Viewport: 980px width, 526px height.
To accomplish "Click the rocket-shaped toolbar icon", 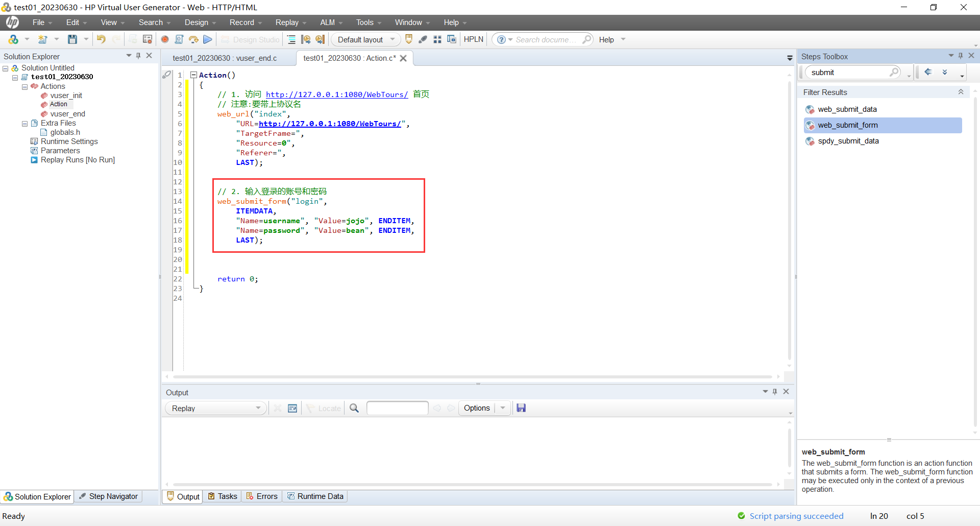I will click(x=423, y=39).
